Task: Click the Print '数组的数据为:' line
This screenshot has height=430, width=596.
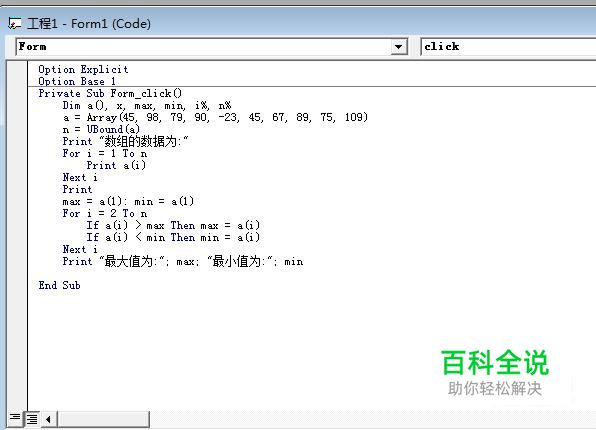Action: point(125,141)
